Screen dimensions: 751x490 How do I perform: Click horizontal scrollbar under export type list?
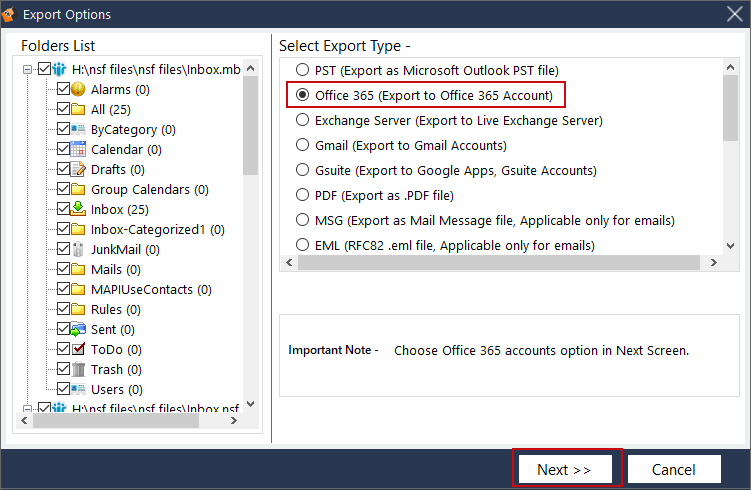click(500, 263)
